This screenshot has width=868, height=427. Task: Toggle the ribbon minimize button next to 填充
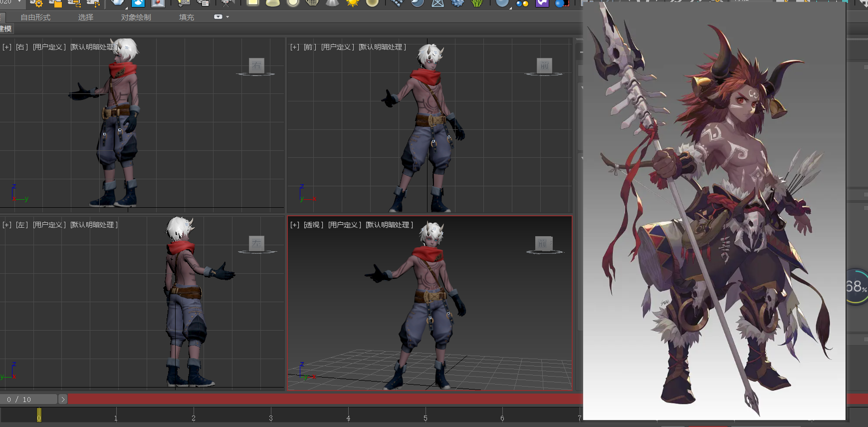click(218, 17)
